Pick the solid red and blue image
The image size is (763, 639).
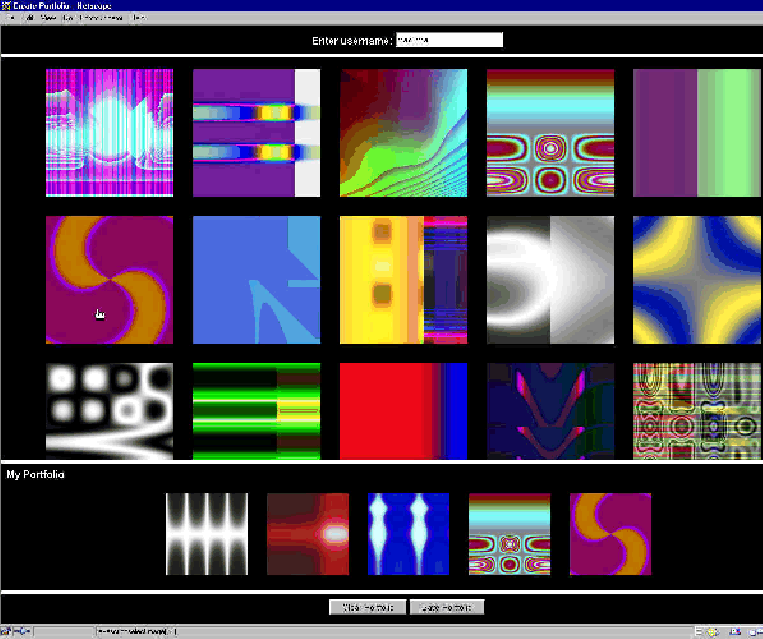402,410
